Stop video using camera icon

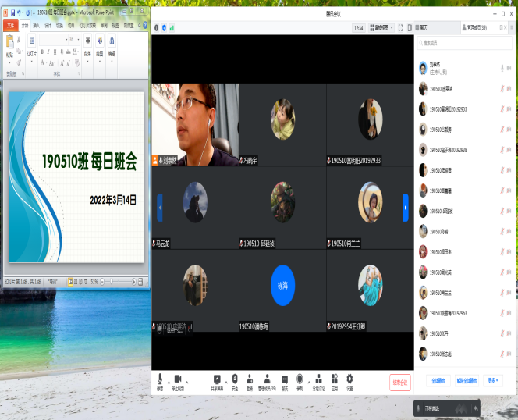[178, 379]
